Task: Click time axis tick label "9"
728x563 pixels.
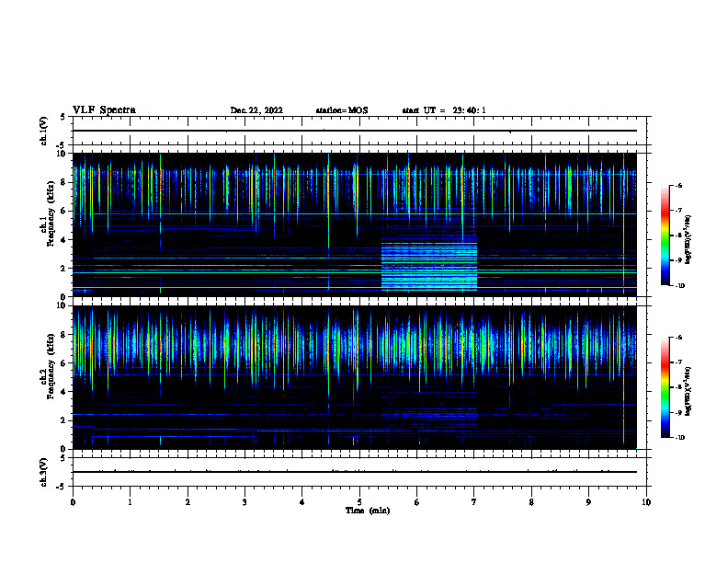Action: click(588, 502)
